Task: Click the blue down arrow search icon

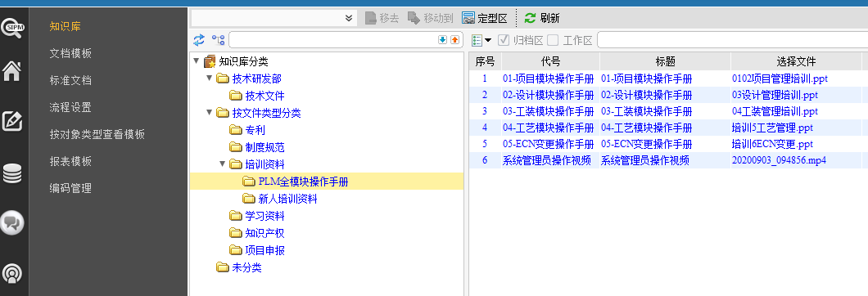Action: pyautogui.click(x=442, y=40)
